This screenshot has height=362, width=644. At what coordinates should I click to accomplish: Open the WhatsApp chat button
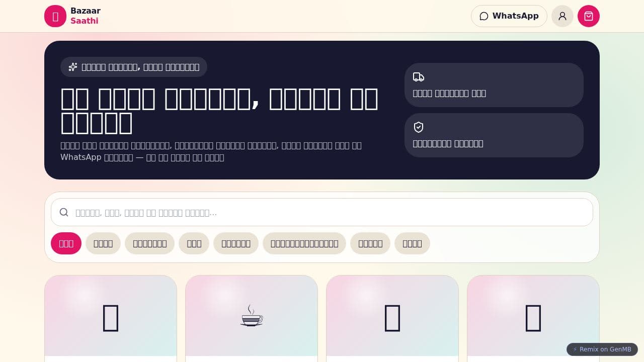509,16
